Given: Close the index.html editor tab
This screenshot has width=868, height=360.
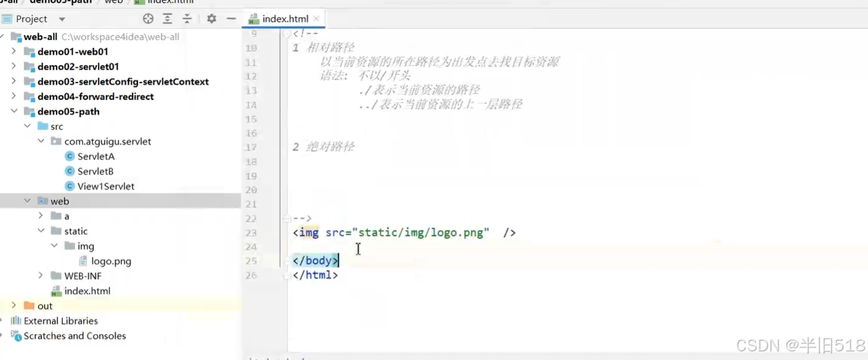Looking at the screenshot, I should point(317,19).
